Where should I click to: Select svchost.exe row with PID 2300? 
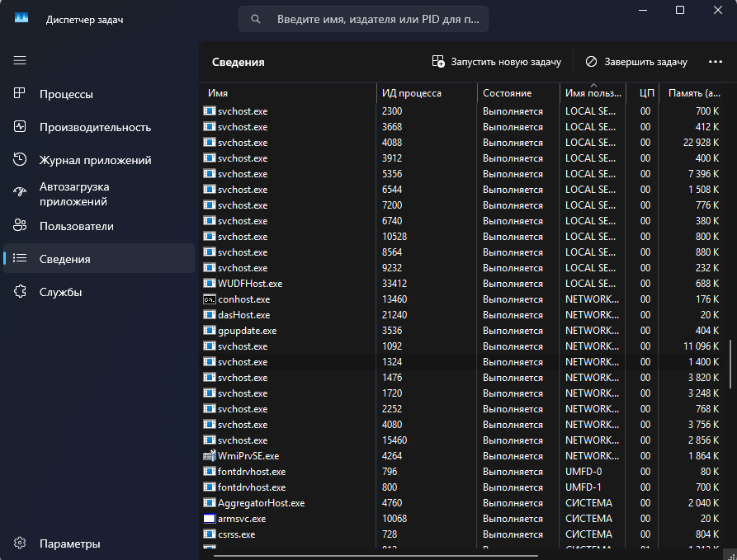(463, 111)
